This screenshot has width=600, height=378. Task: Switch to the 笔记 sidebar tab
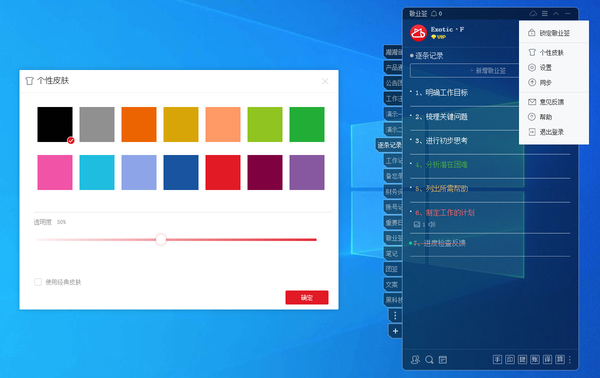pos(393,254)
